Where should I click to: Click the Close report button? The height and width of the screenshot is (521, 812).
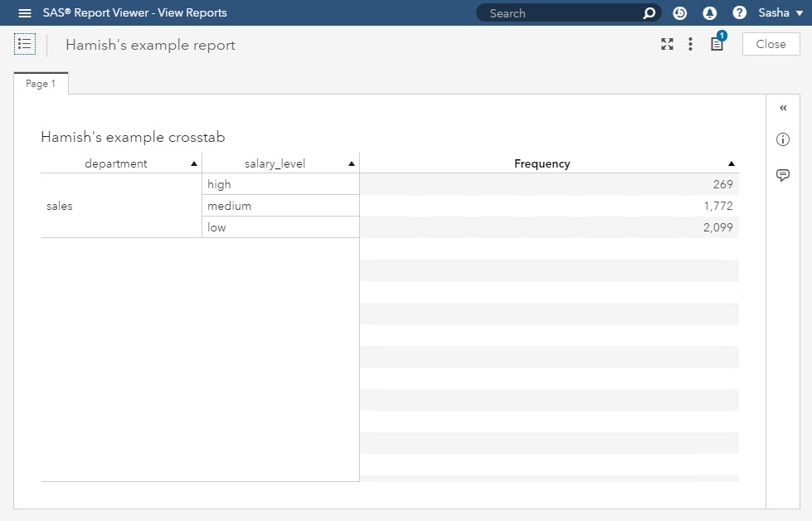click(771, 45)
